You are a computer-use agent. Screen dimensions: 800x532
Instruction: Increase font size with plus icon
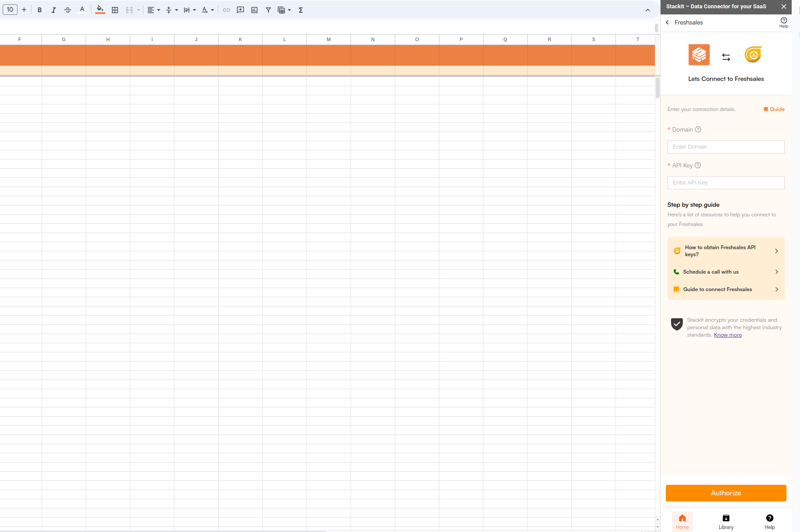click(x=24, y=10)
